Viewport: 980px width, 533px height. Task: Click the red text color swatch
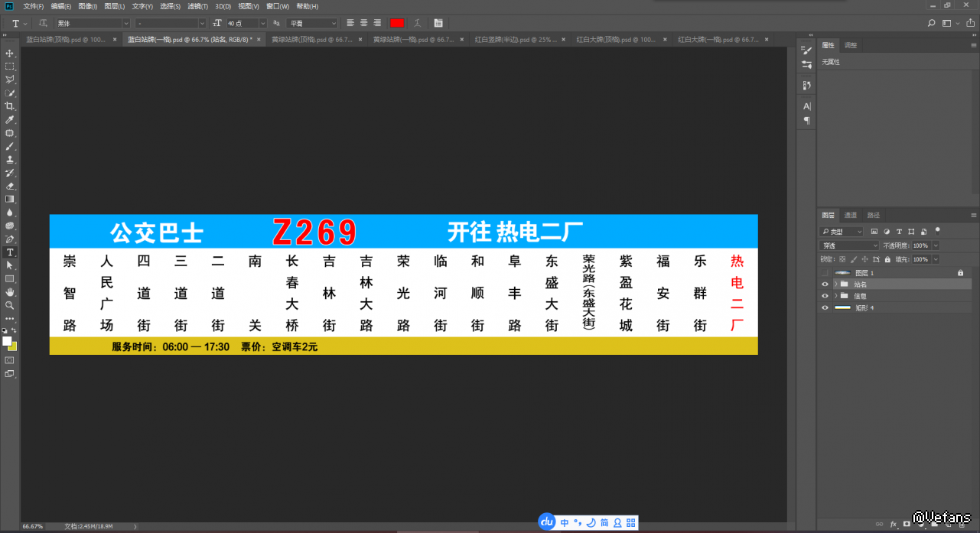[396, 24]
